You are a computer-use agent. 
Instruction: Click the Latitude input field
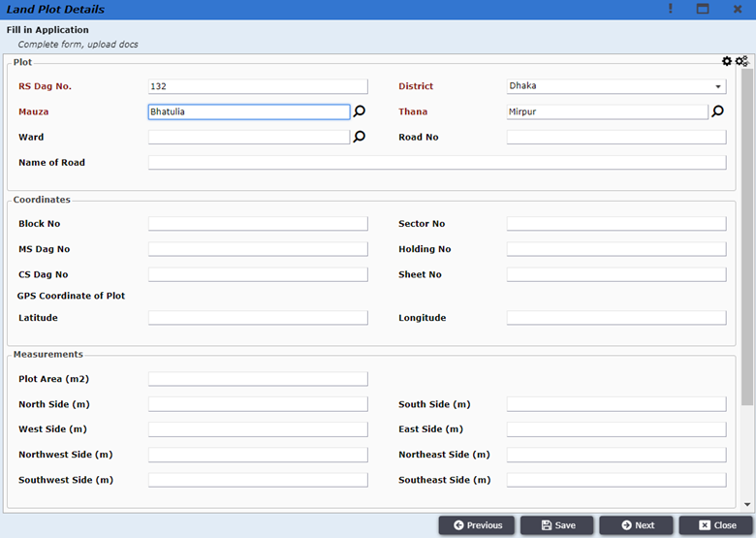(258, 318)
